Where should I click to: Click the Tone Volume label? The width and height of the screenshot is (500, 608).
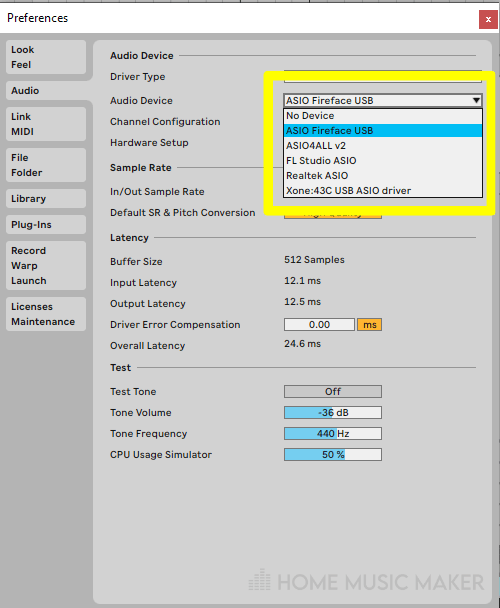click(x=141, y=413)
